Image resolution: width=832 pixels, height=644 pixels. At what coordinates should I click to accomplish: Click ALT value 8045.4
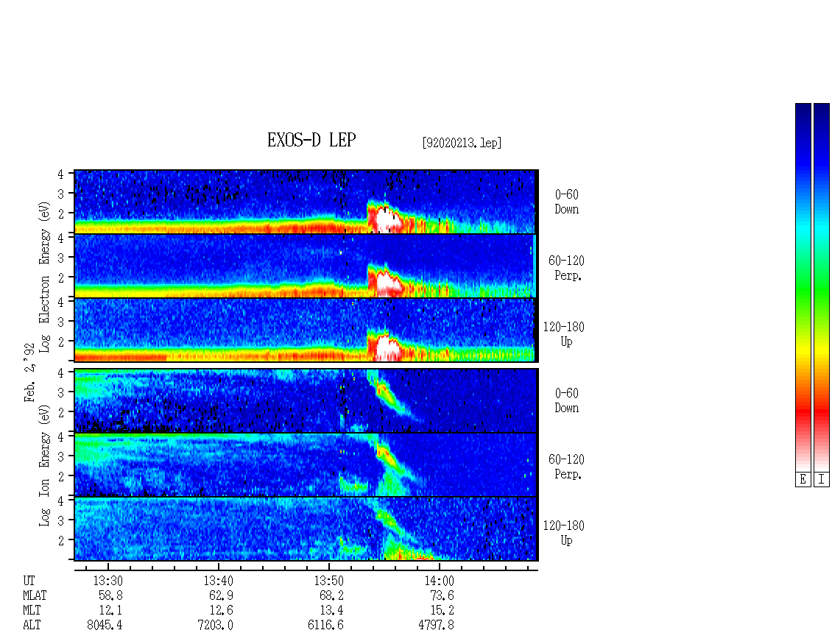(105, 625)
